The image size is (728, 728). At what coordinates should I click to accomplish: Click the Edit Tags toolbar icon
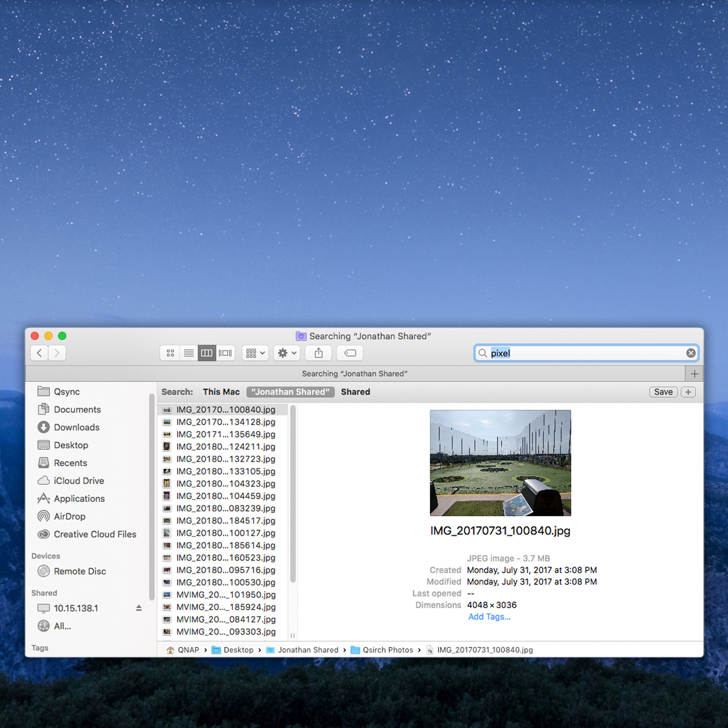point(350,353)
